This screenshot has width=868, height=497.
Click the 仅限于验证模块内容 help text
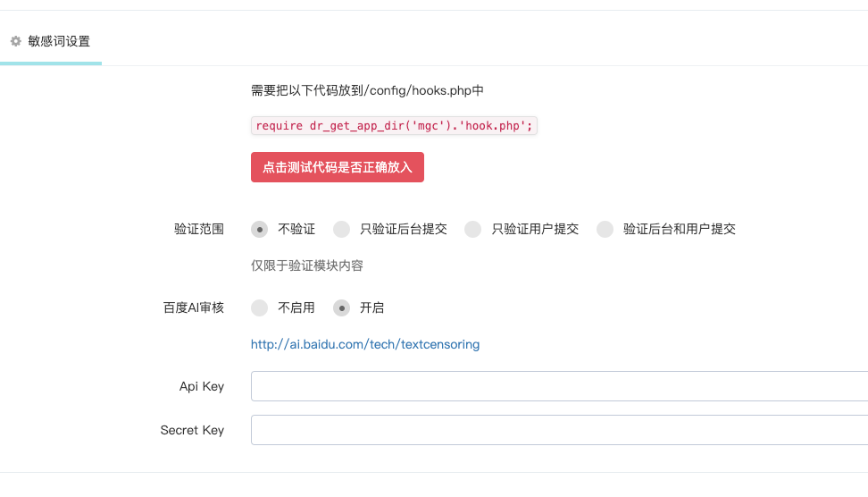306,266
